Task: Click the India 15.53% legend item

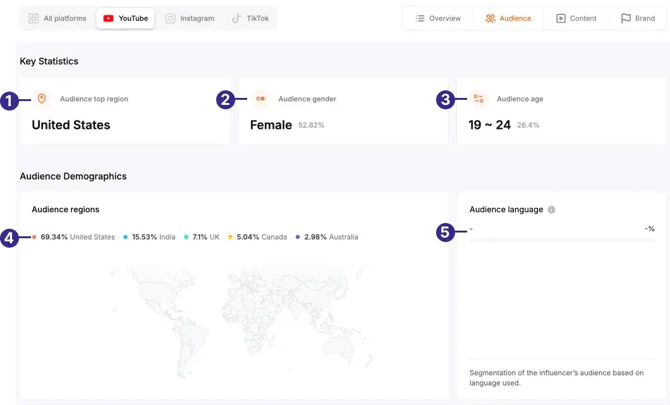Action: click(153, 237)
